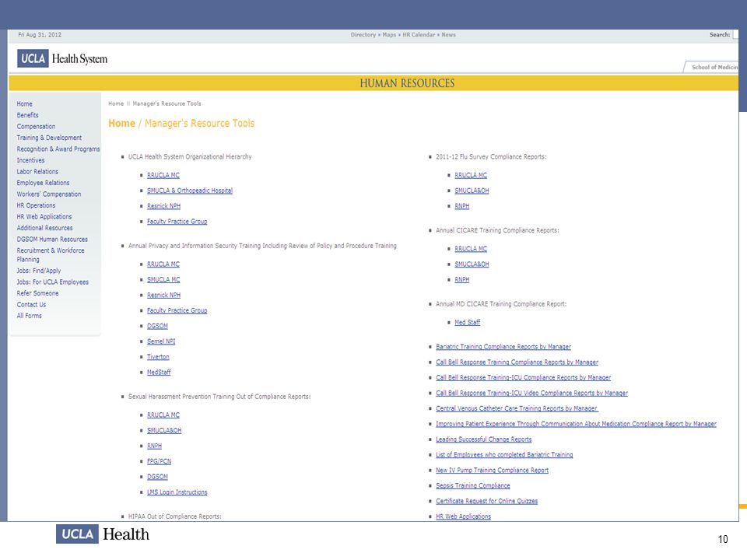Viewport: 747px width, 560px height.
Task: Open RRUCLA MC under Annual Privacy Training
Action: (163, 264)
